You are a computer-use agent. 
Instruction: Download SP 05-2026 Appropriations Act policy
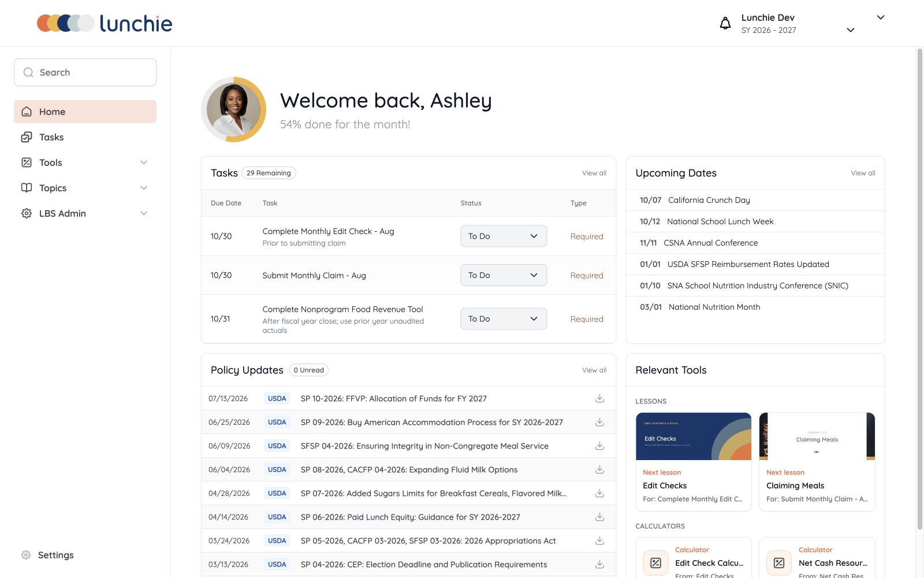click(x=599, y=540)
